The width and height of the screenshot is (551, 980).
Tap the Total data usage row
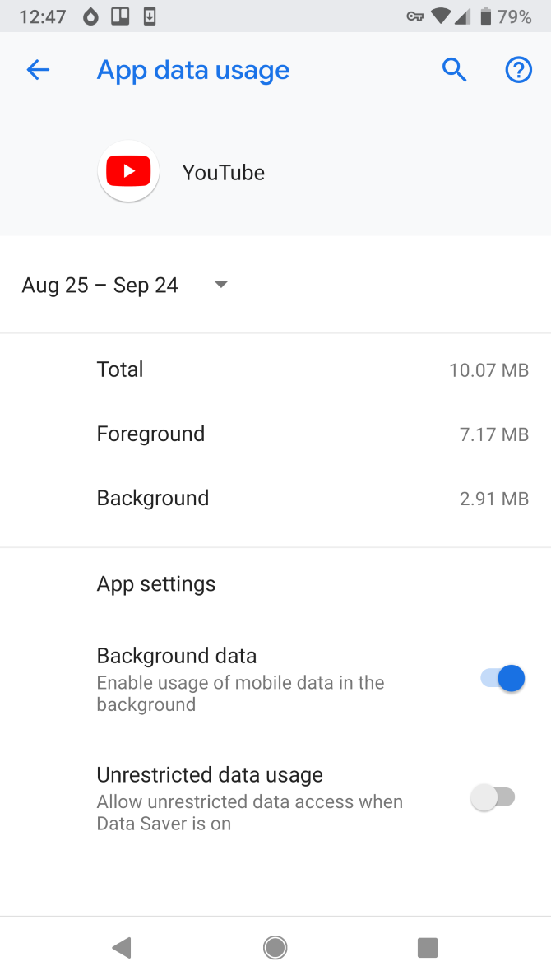275,369
